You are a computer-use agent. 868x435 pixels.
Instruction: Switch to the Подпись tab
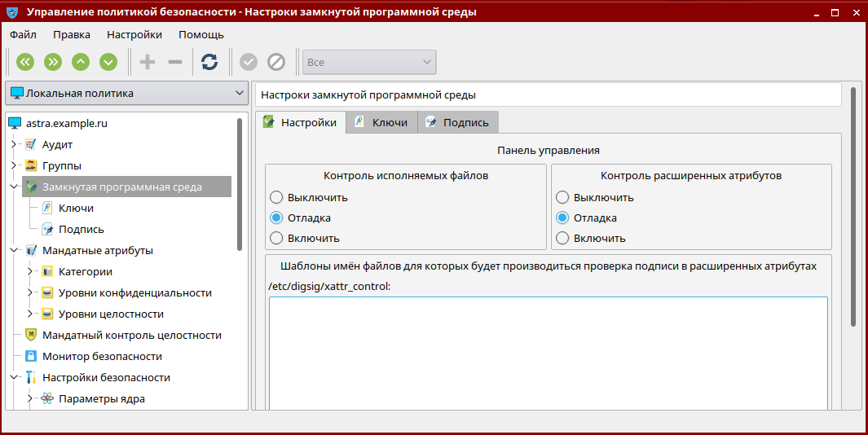(x=458, y=122)
